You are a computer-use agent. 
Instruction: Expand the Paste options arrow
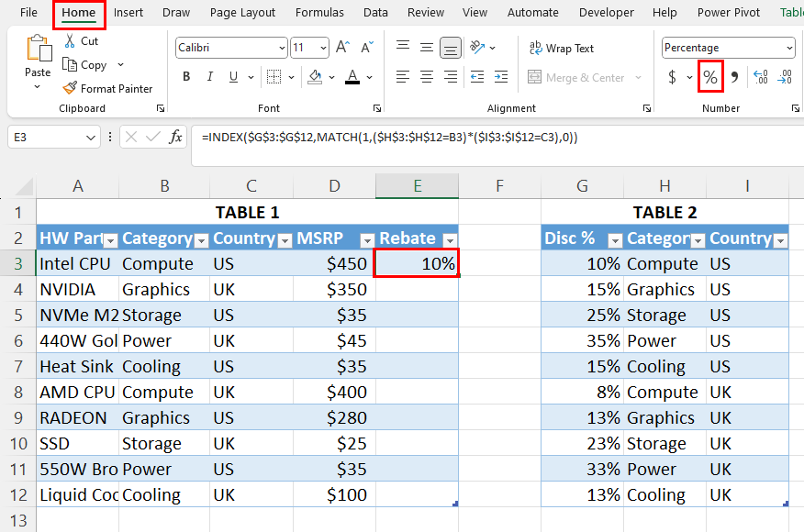[x=37, y=87]
